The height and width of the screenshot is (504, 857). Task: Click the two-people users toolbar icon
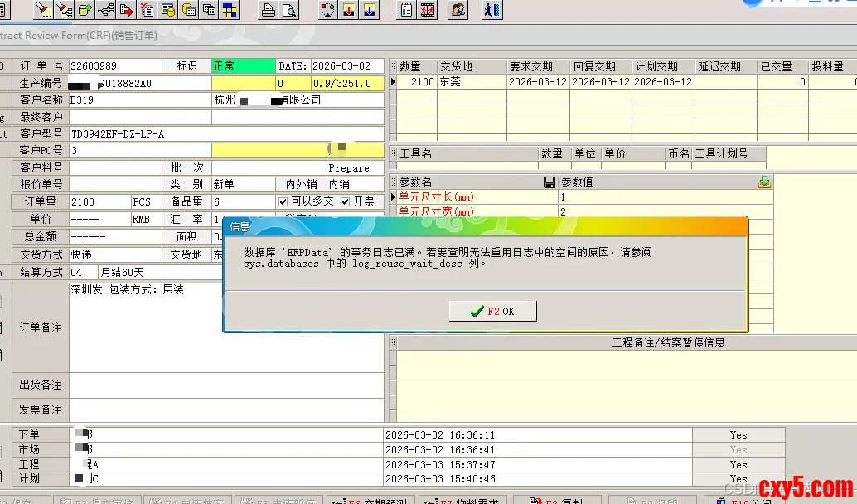point(458,10)
